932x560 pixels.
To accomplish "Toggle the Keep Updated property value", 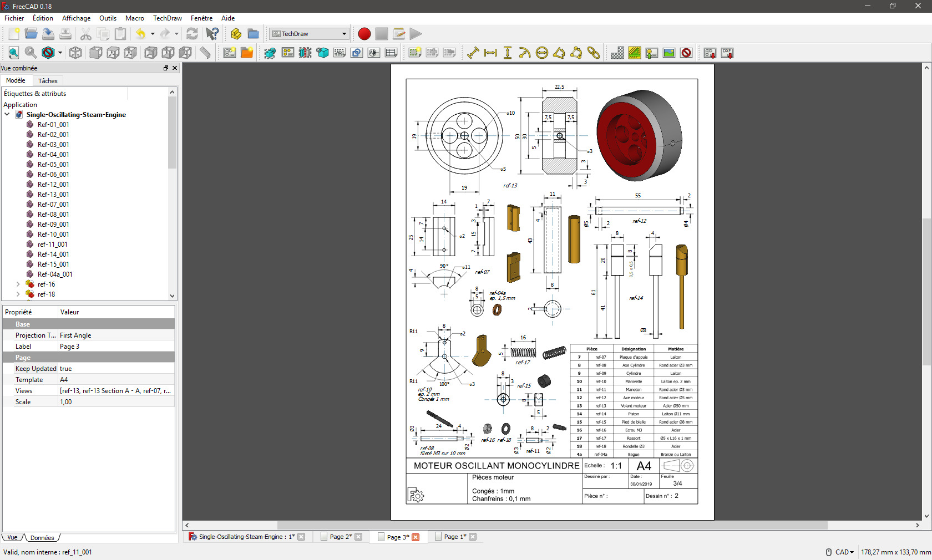I will click(x=116, y=369).
